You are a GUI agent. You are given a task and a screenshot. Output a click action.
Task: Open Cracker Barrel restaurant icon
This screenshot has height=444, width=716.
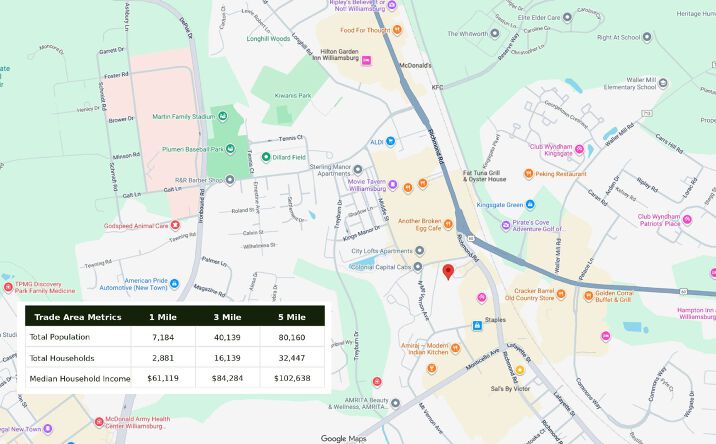pyautogui.click(x=561, y=294)
